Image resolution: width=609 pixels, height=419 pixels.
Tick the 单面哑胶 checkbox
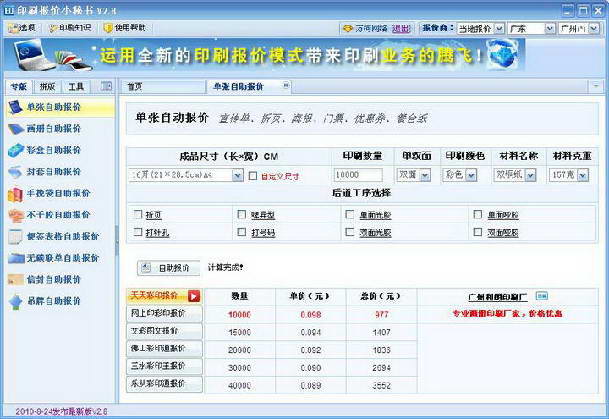point(478,214)
